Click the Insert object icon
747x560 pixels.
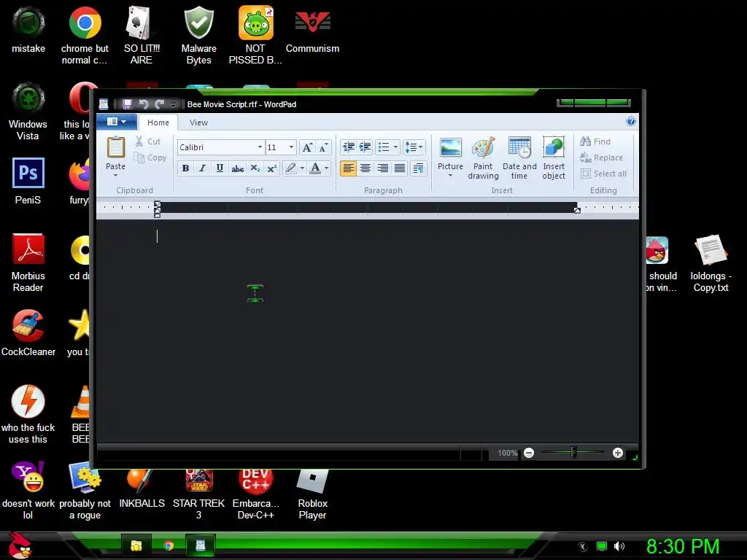554,148
